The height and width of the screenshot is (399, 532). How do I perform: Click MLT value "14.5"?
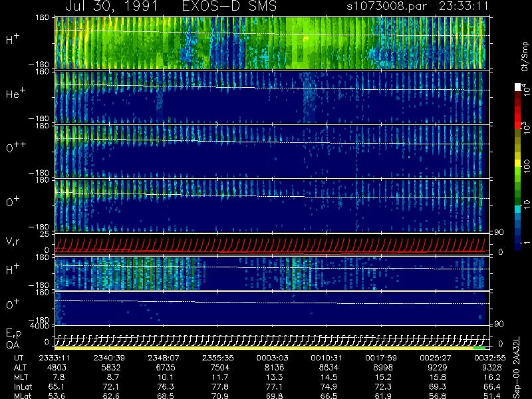pos(329,377)
